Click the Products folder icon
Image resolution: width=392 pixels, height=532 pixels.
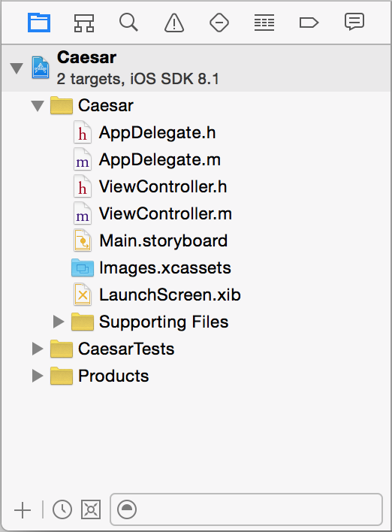(62, 376)
